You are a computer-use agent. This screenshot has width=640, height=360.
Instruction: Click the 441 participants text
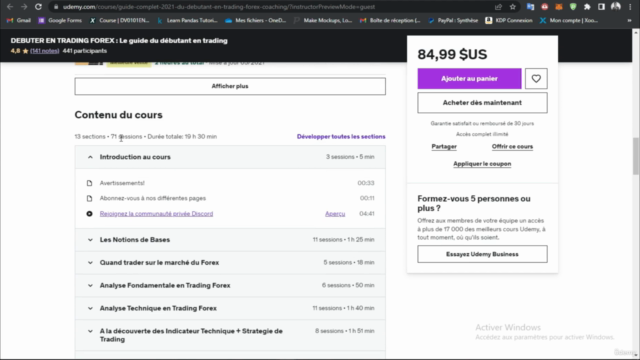coord(85,51)
